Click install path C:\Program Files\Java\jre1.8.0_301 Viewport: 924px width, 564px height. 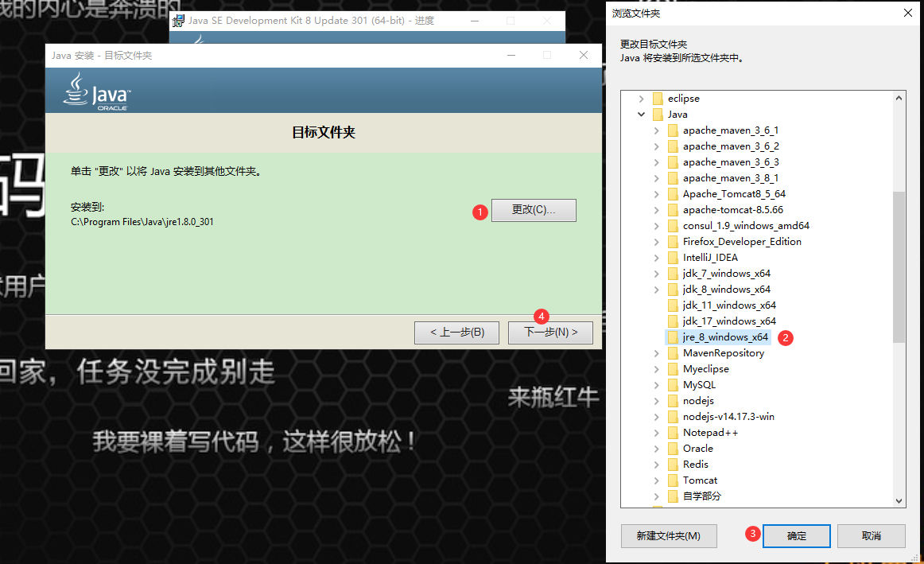(x=142, y=222)
